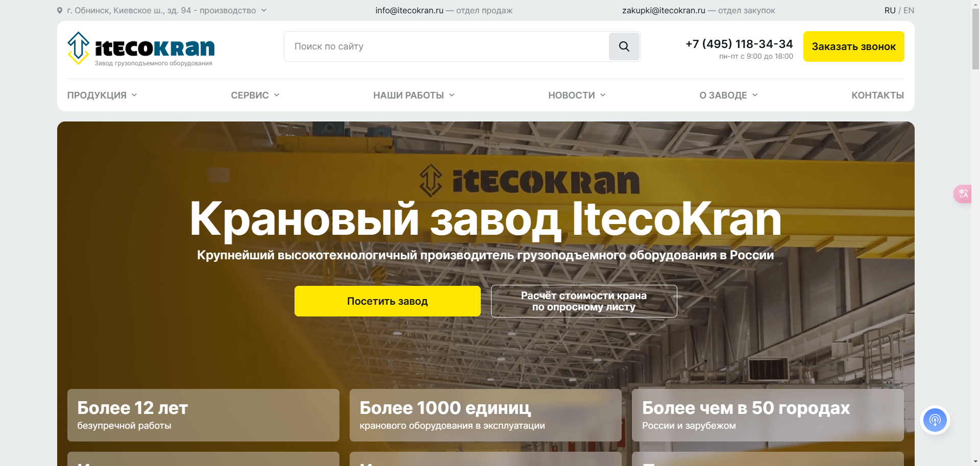
Task: Open the translate widget icon
Action: [963, 193]
